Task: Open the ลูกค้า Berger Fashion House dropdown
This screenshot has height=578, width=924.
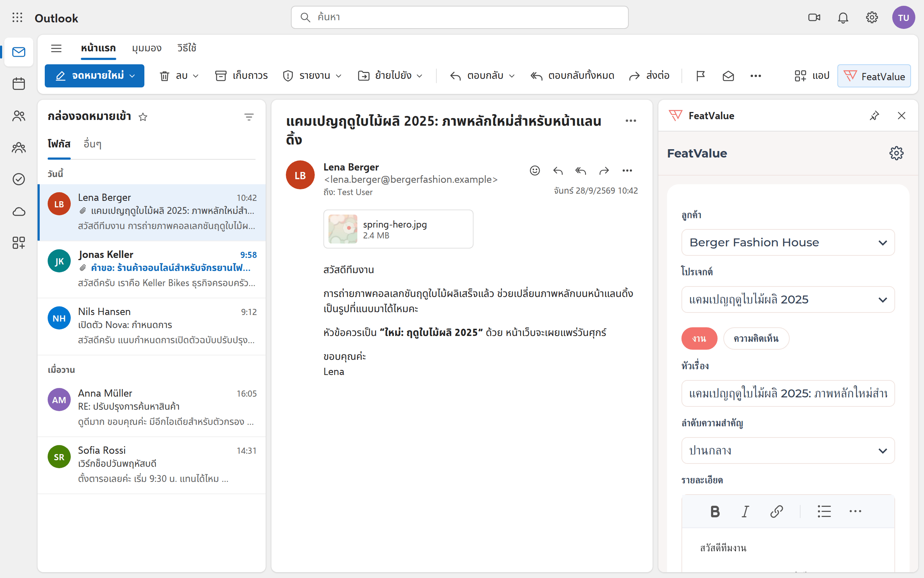Action: (788, 242)
